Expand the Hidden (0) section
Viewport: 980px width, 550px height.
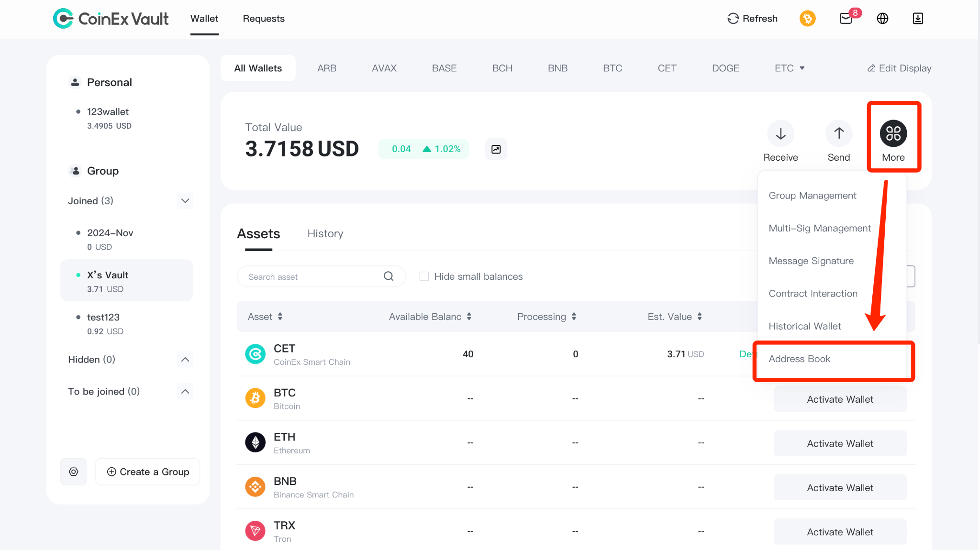click(185, 359)
